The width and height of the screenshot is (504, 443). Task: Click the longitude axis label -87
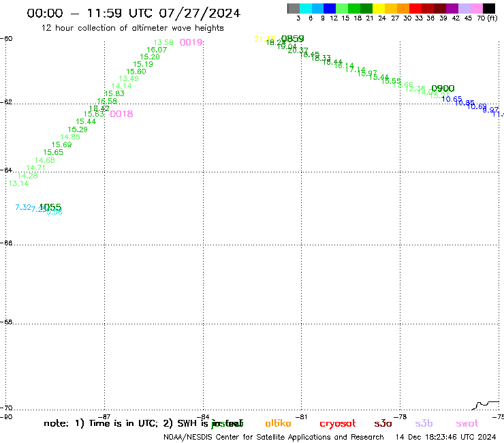click(104, 417)
